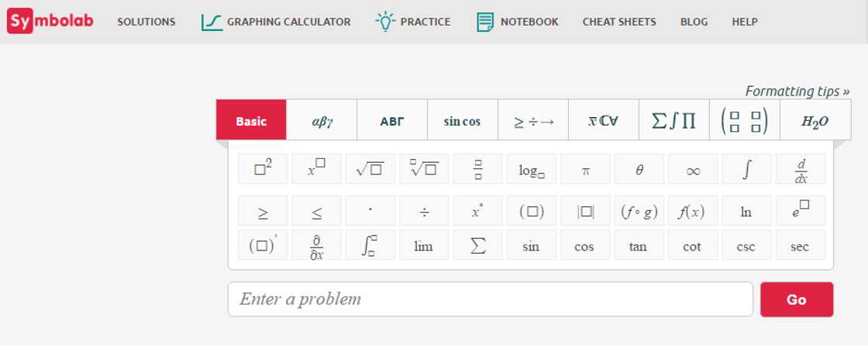
Task: Insert the partial derivative operator
Action: tap(316, 246)
